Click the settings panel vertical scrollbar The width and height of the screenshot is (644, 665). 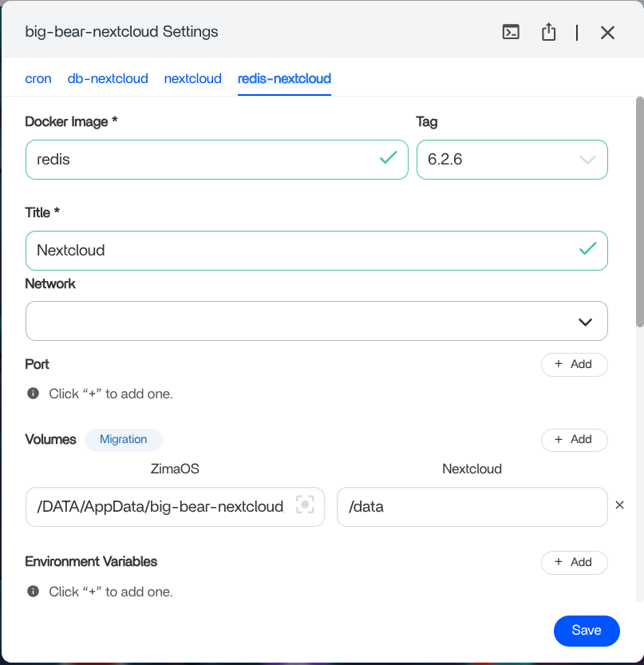coord(640,212)
